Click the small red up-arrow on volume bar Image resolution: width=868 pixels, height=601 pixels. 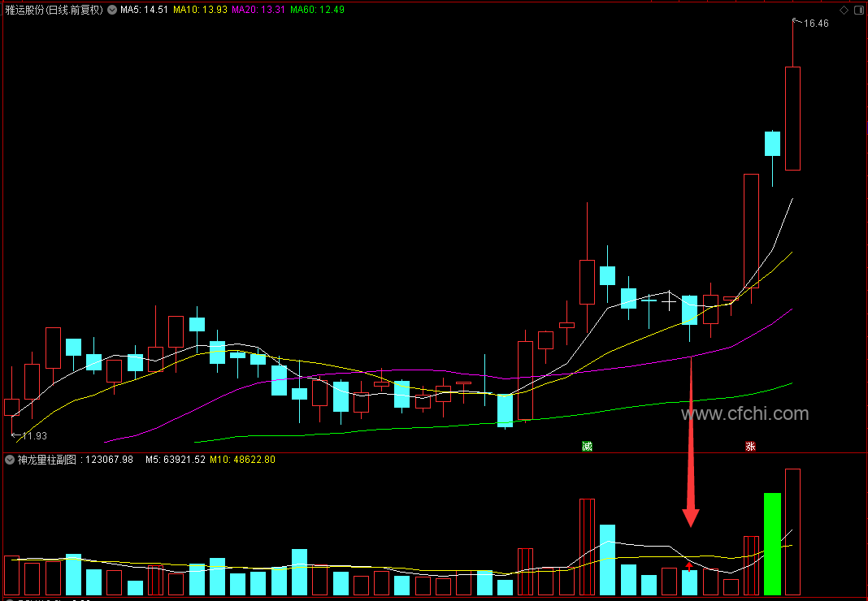tap(689, 565)
